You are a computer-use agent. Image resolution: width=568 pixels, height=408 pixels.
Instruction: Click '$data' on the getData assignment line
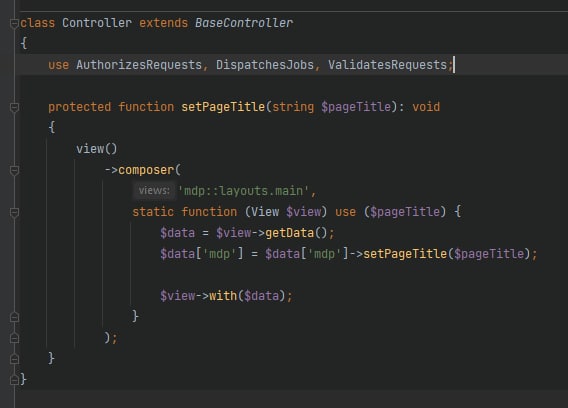point(178,233)
